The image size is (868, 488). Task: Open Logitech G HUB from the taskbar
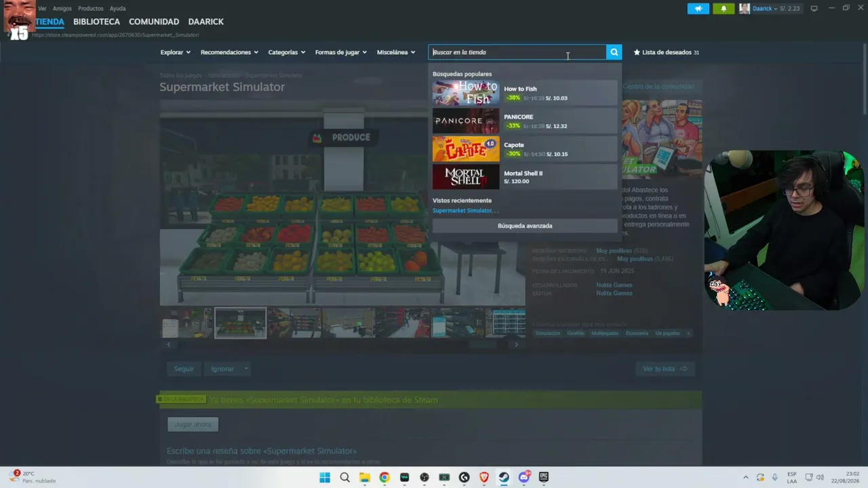tap(464, 477)
